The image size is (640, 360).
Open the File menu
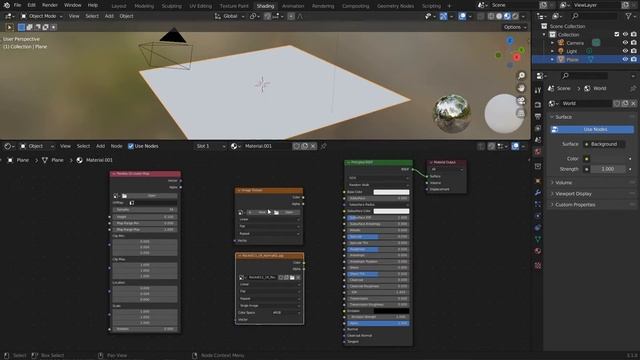17,5
